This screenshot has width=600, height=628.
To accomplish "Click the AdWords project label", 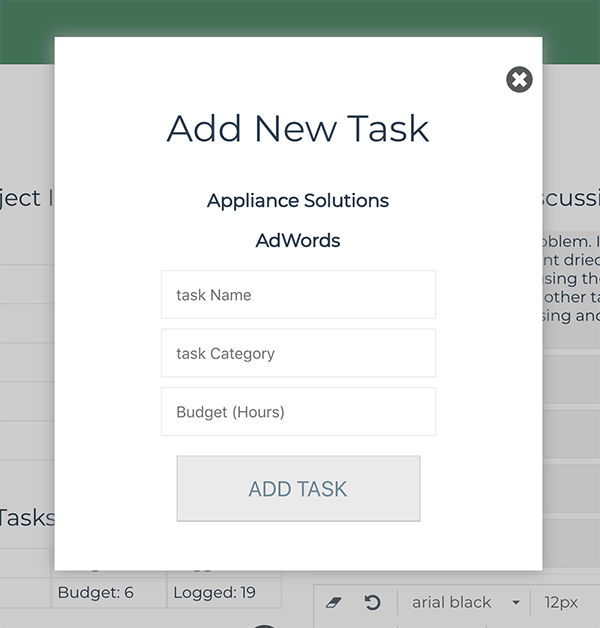I will coord(298,241).
